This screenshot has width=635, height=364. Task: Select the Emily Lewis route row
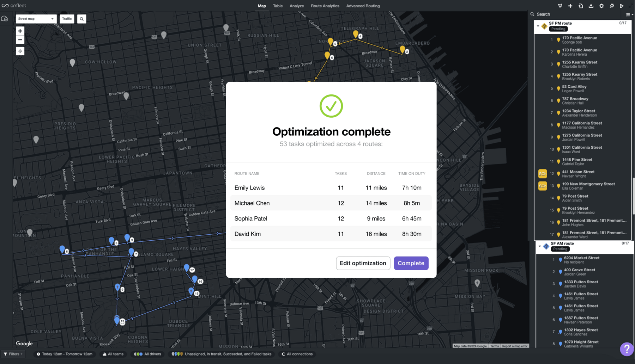[331, 188]
